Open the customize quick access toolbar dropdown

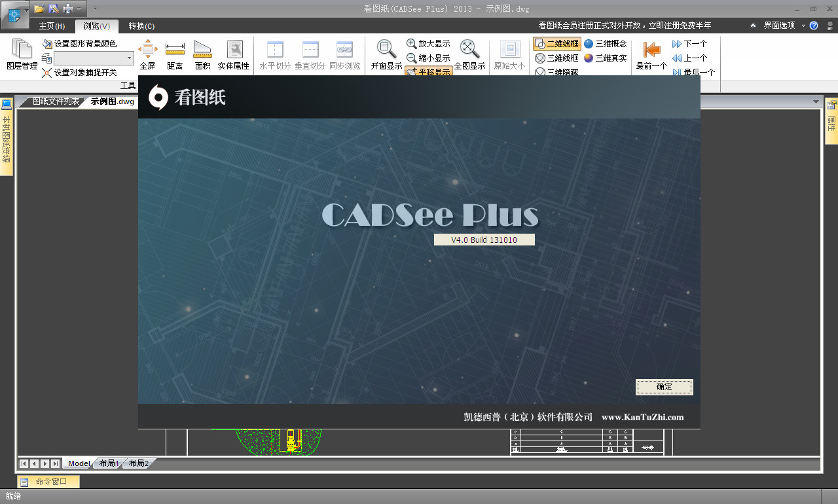tap(95, 9)
